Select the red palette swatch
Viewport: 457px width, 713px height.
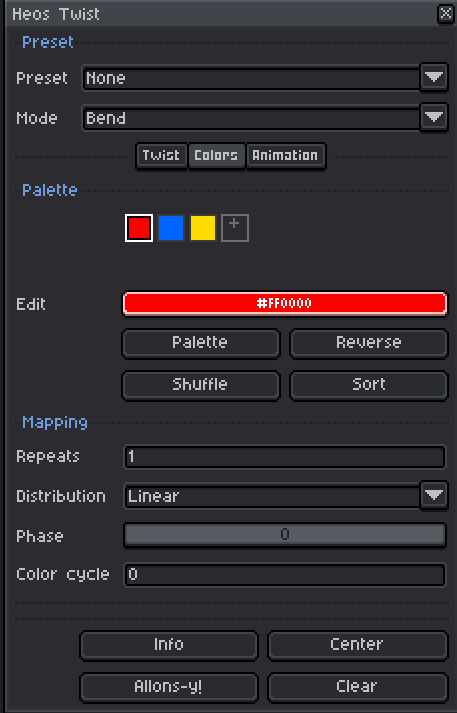(139, 228)
